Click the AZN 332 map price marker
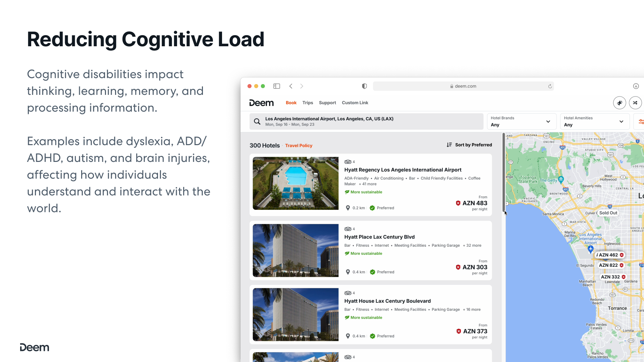The image size is (644, 362). [613, 277]
